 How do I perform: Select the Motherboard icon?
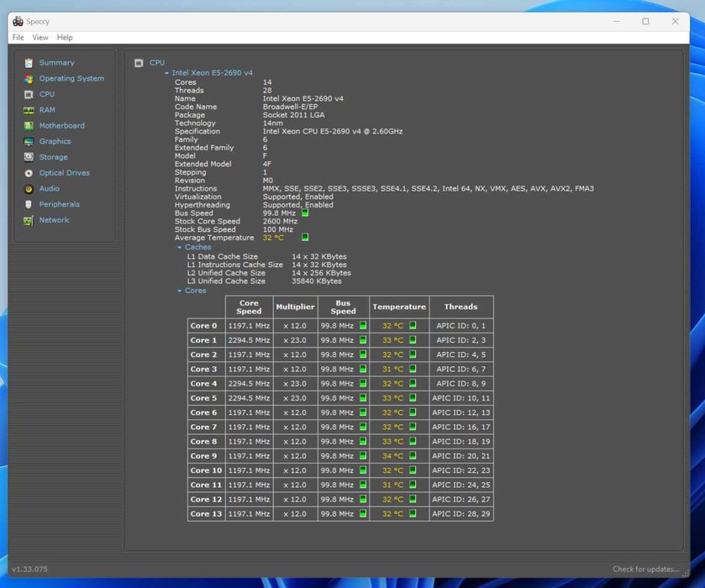coord(29,126)
